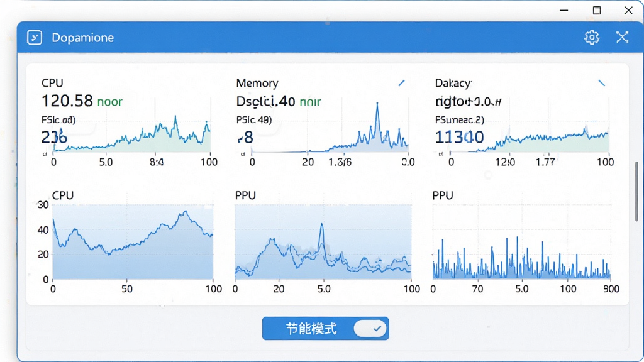Maximize the window from the top bar
Viewport: 644px width, 362px height.
point(597,10)
